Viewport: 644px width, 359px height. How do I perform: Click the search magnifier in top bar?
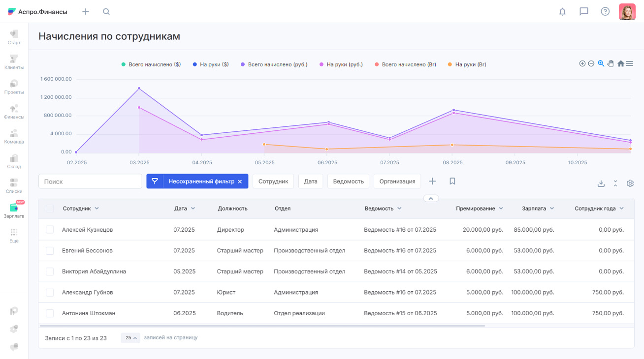tap(106, 12)
